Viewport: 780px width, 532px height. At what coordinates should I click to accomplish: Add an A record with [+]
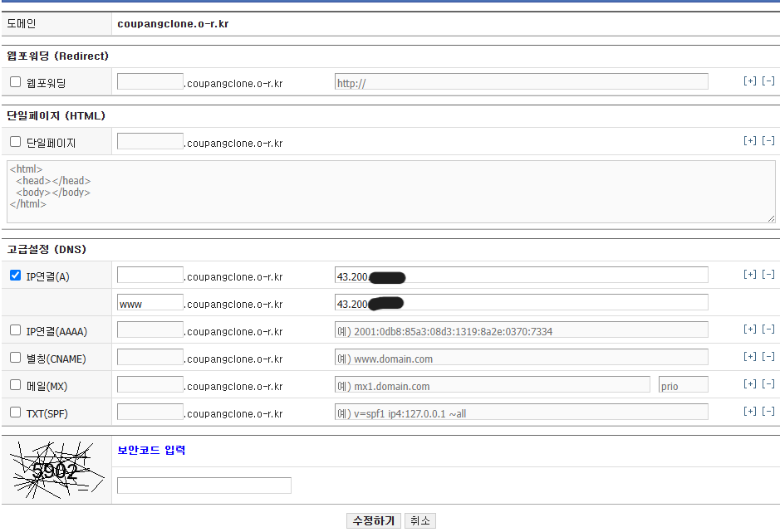(x=749, y=274)
